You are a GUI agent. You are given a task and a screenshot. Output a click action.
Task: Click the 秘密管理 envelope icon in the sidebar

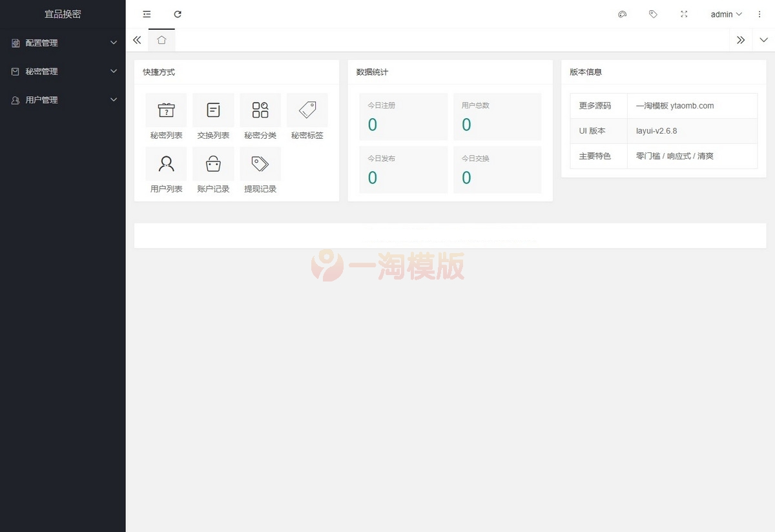(x=15, y=72)
